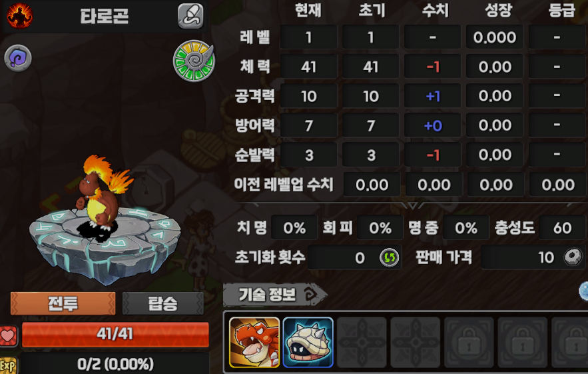The width and height of the screenshot is (588, 374).
Task: Select the spiked shell skill icon
Action: (308, 342)
